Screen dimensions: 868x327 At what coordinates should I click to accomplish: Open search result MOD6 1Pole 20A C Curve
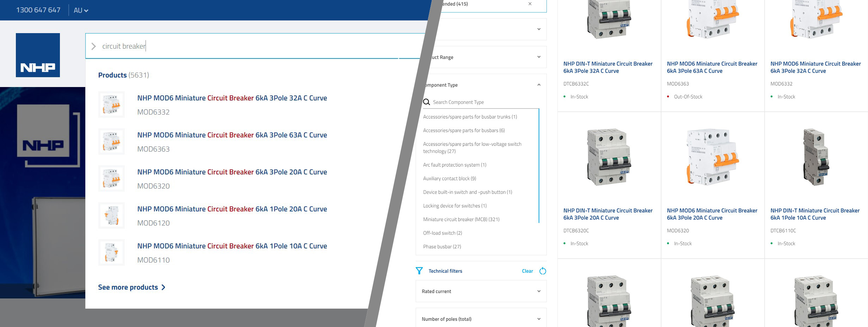(232, 209)
